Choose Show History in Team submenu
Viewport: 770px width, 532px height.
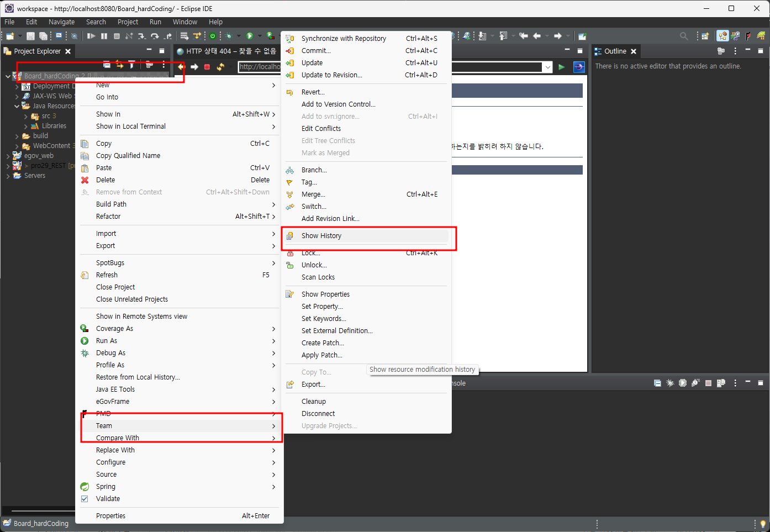(366, 236)
